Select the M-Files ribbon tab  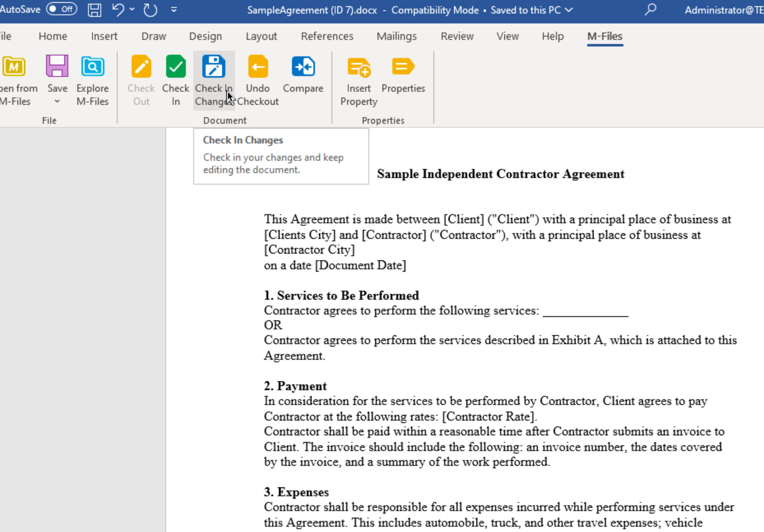[x=604, y=36]
